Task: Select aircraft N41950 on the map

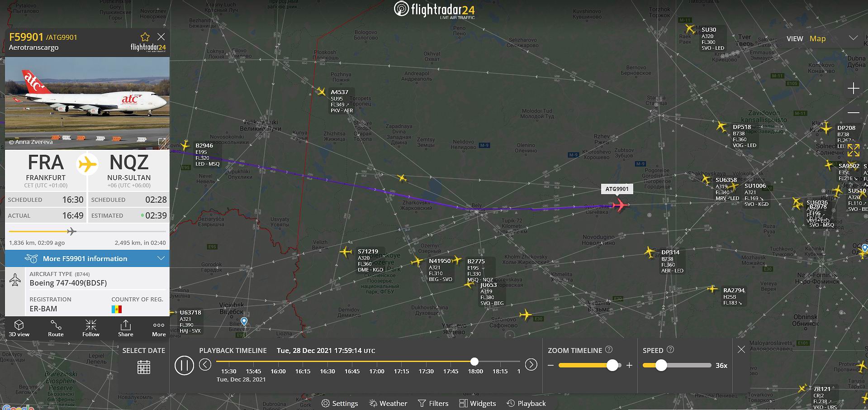Action: point(417,262)
